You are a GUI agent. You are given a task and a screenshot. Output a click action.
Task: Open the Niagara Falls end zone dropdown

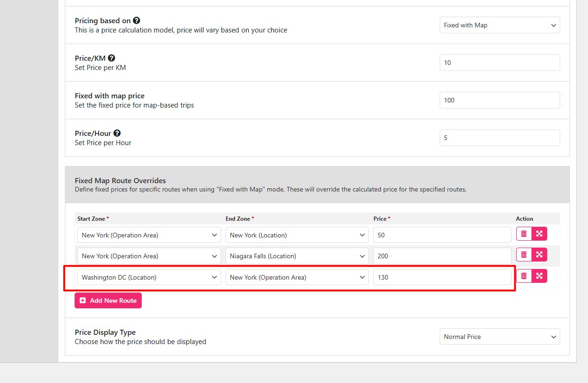click(x=297, y=256)
